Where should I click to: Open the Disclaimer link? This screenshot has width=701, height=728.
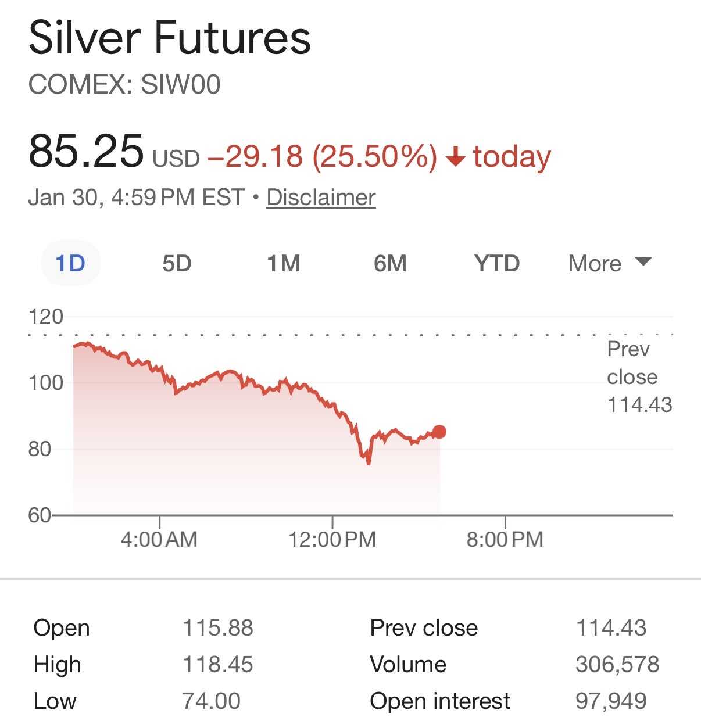pyautogui.click(x=321, y=198)
